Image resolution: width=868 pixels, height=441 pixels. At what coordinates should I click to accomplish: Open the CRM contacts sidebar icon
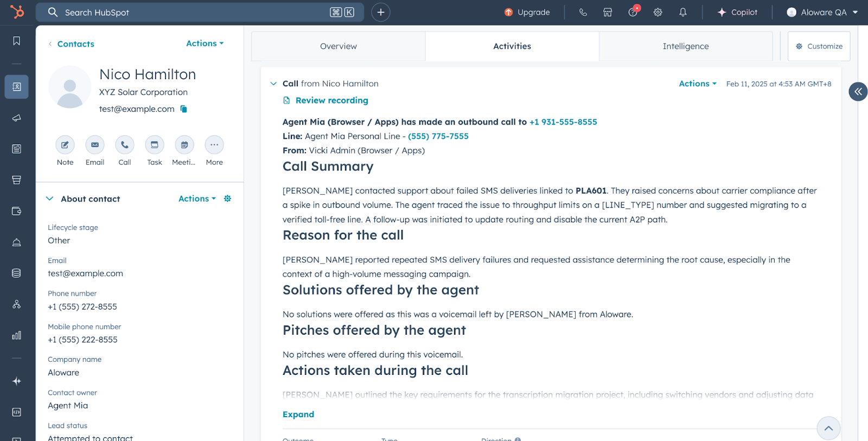click(17, 87)
